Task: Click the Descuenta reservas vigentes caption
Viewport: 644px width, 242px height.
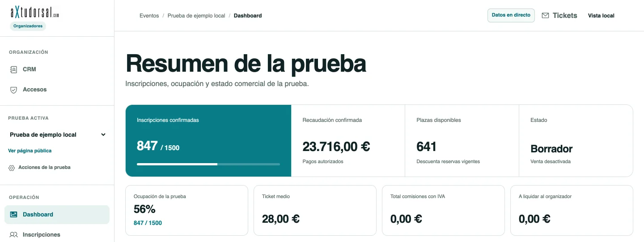Action: pyautogui.click(x=448, y=161)
